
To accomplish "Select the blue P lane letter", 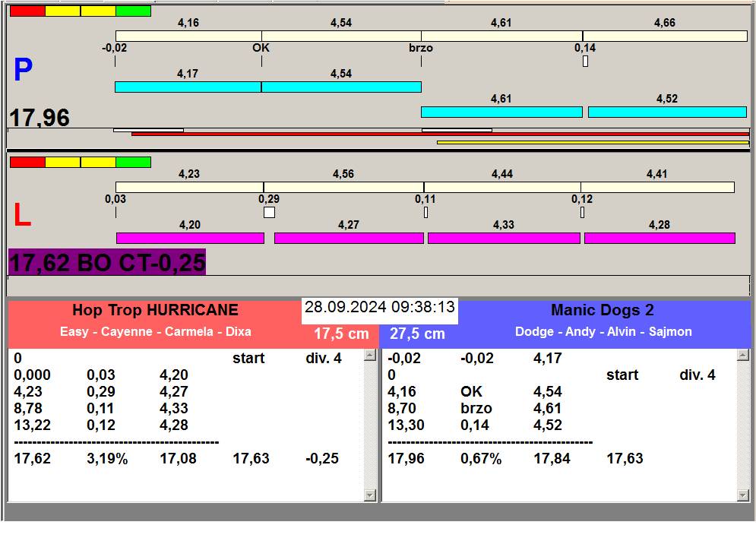I will pos(23,71).
